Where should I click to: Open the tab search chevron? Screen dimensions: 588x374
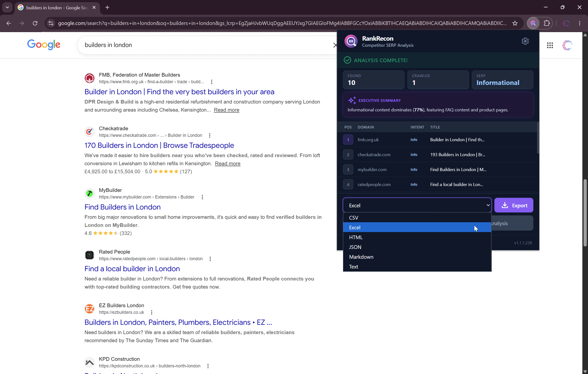pyautogui.click(x=7, y=8)
